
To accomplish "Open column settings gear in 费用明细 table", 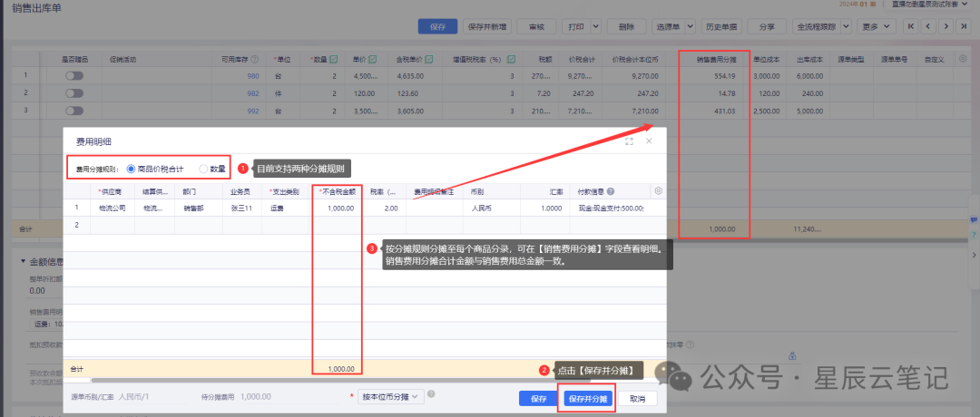I will 659,191.
